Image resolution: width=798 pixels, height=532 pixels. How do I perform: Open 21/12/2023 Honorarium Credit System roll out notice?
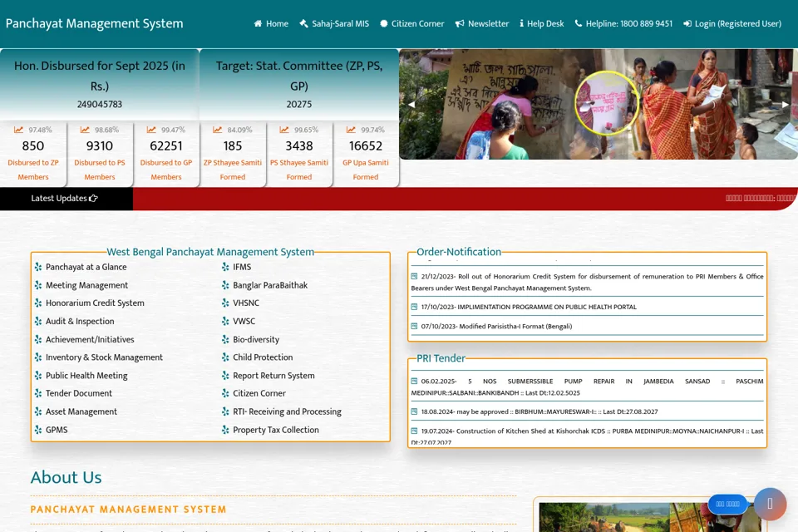[x=588, y=282]
